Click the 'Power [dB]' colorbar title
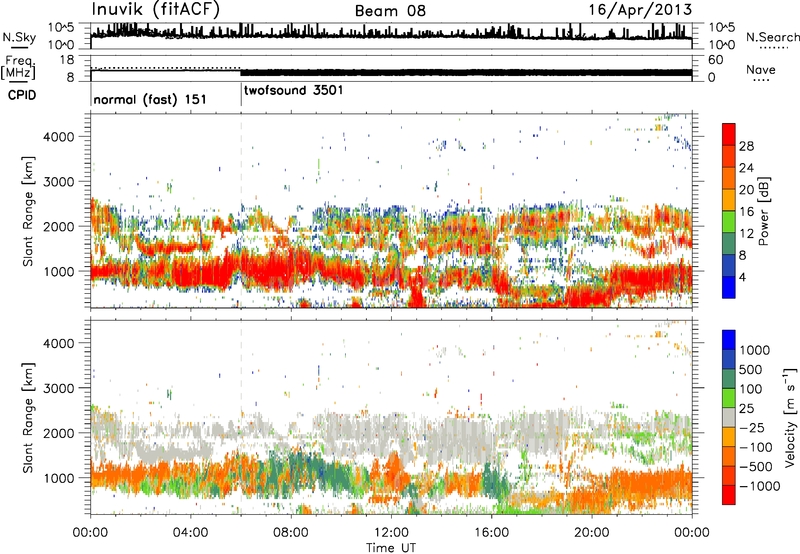The height and width of the screenshot is (554, 800). [x=764, y=211]
